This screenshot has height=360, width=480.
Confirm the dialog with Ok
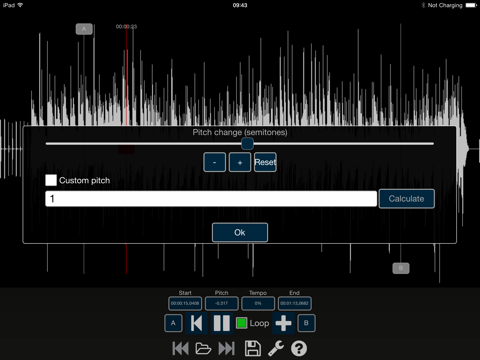pyautogui.click(x=240, y=232)
